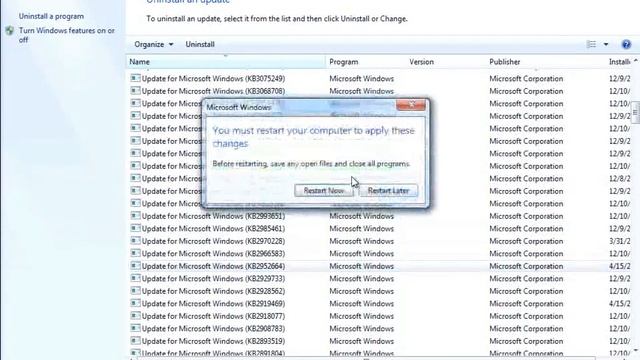Click Microsoft Windows program cell for KB2985461
640x360 pixels.
(x=362, y=229)
